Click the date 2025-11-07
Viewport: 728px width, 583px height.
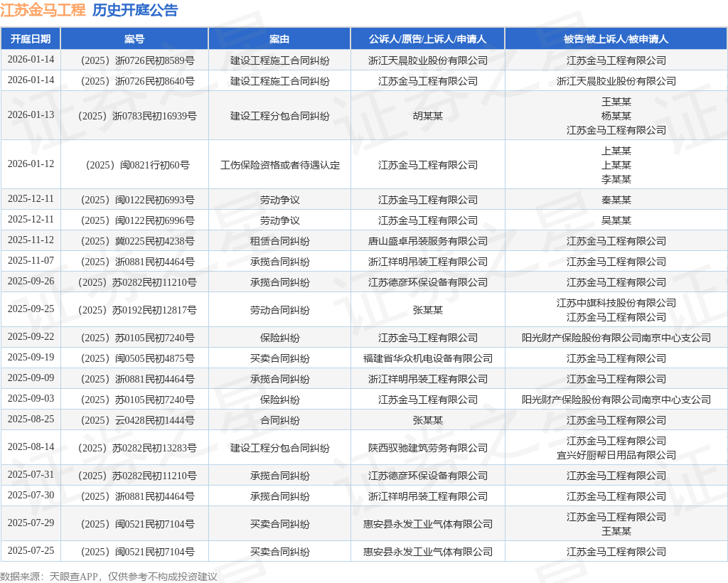pyautogui.click(x=31, y=260)
